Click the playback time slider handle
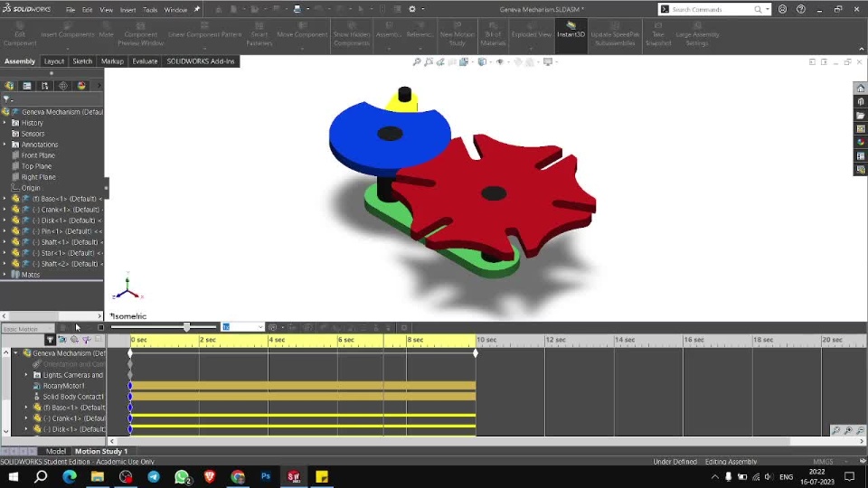This screenshot has height=488, width=868. click(187, 327)
